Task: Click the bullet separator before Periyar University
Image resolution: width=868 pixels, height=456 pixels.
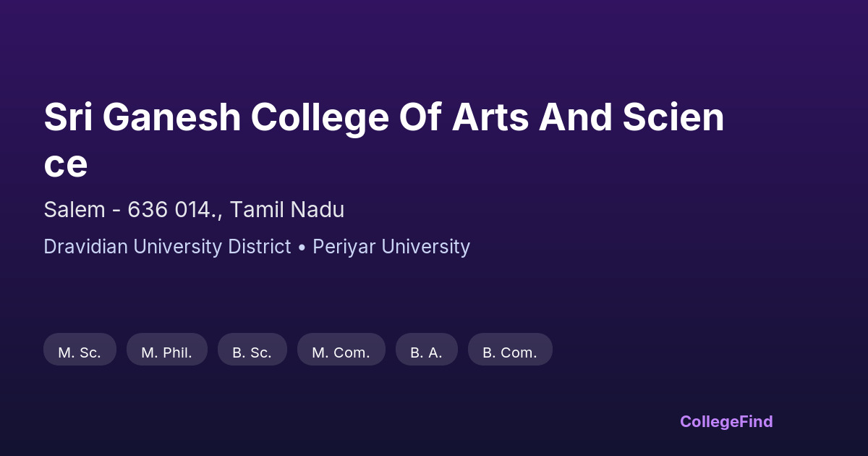Action: pyautogui.click(x=302, y=247)
